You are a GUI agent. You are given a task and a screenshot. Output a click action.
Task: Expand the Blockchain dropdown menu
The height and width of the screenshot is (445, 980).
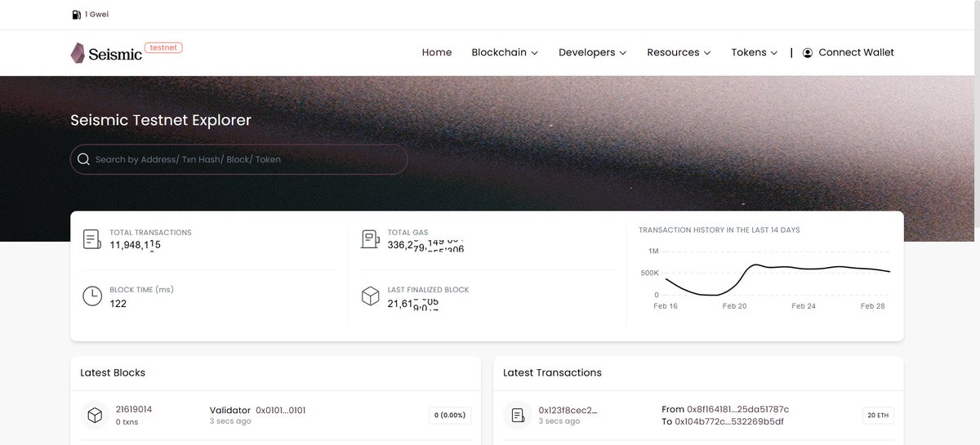tap(505, 52)
